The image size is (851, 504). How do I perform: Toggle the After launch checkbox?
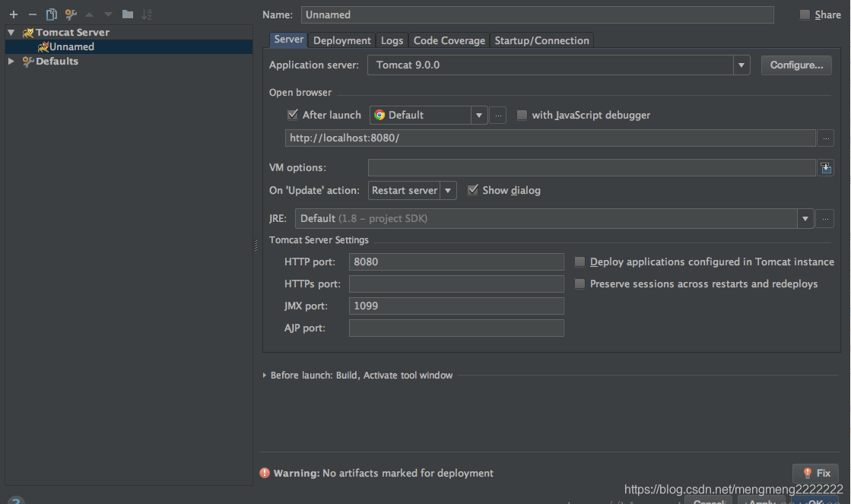click(x=293, y=115)
